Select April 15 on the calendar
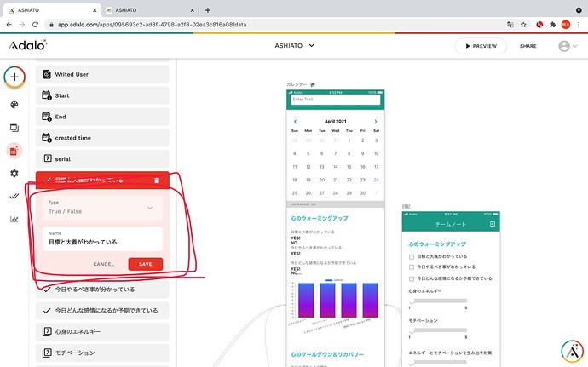 point(349,167)
